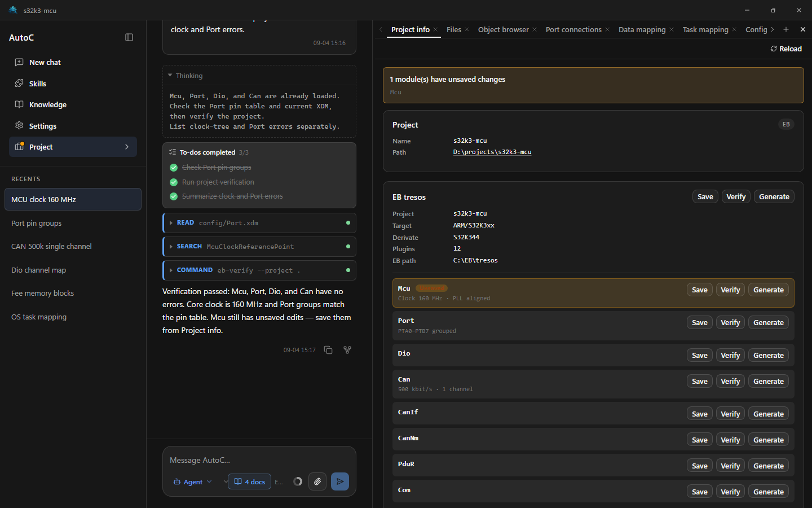Expand the SEARCH McuClockReferencePoint step
This screenshot has height=508, width=812.
pos(259,247)
